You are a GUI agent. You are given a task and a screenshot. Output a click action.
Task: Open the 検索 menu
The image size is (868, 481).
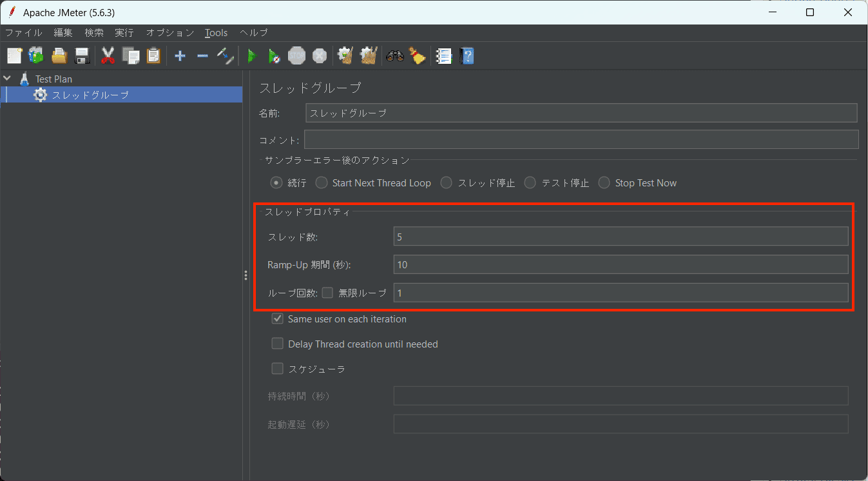point(94,32)
